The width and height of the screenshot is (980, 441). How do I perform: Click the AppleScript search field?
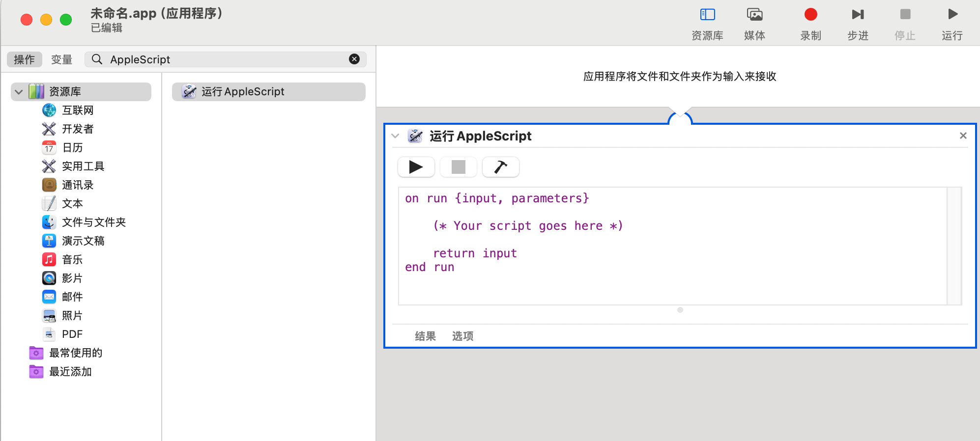225,59
